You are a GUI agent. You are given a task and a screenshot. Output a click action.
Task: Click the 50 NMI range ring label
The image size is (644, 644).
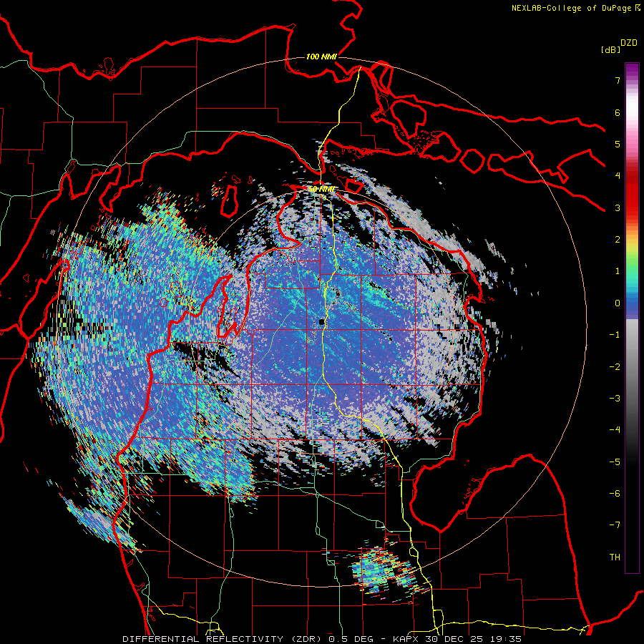click(321, 190)
